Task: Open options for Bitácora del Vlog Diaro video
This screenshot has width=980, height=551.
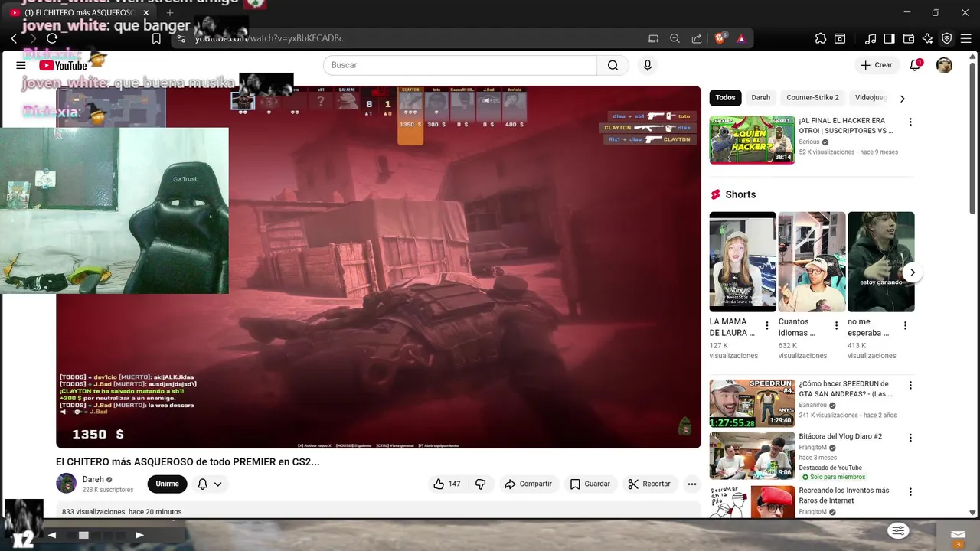Action: pos(910,439)
